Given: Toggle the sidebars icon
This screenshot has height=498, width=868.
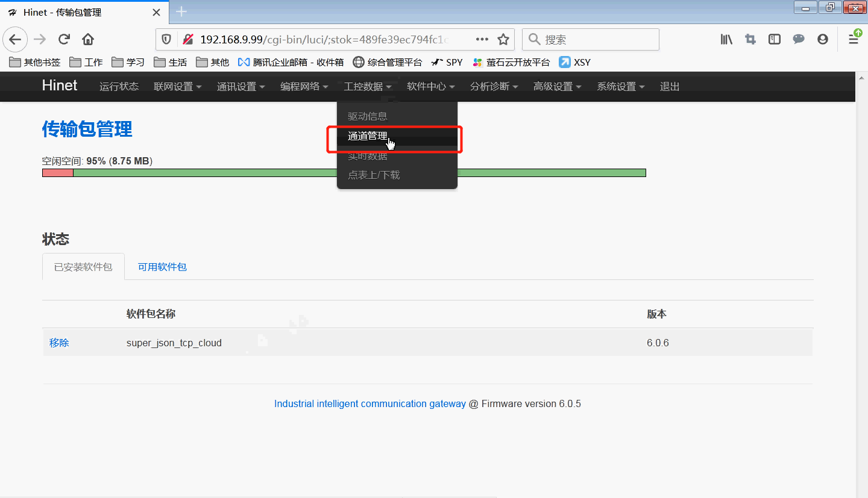Looking at the screenshot, I should 774,39.
